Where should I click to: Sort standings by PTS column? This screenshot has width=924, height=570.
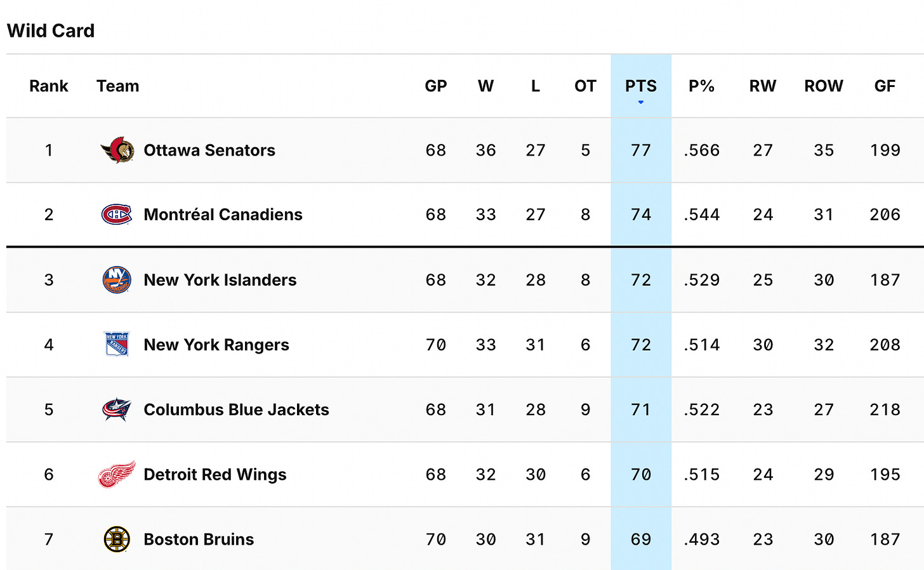click(x=641, y=86)
